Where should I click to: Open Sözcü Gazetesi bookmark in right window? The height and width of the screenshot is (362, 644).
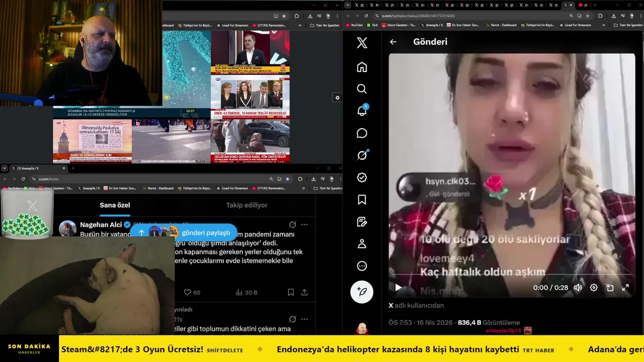click(x=399, y=25)
